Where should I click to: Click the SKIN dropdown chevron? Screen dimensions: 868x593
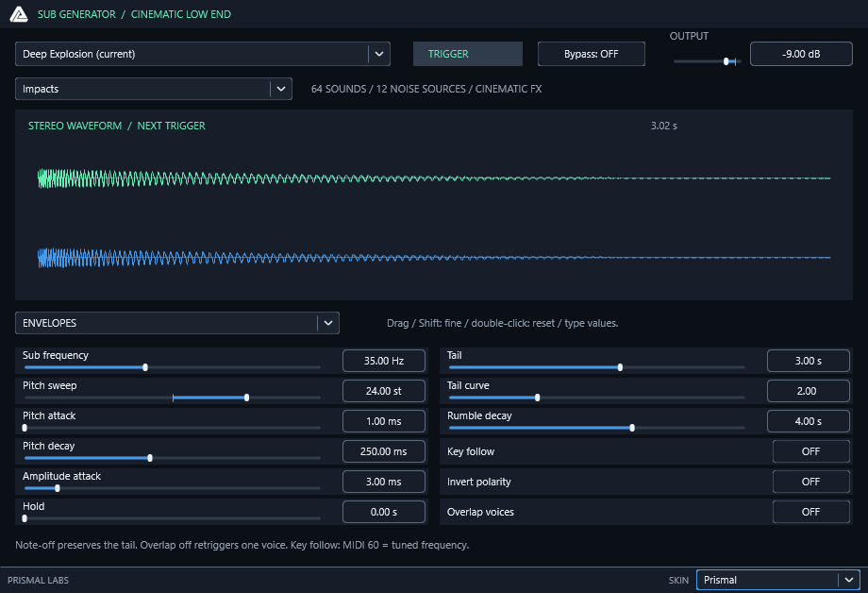pos(848,580)
